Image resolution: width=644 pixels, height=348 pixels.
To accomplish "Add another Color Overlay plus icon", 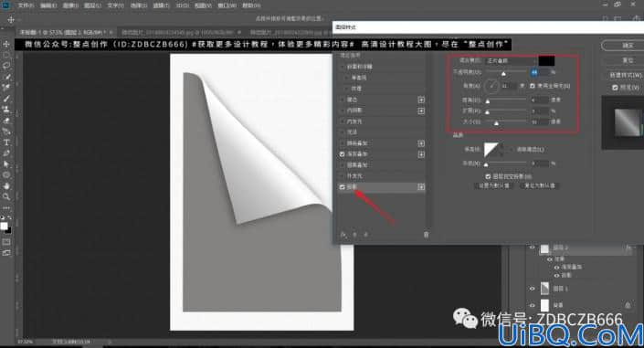I will point(421,143).
